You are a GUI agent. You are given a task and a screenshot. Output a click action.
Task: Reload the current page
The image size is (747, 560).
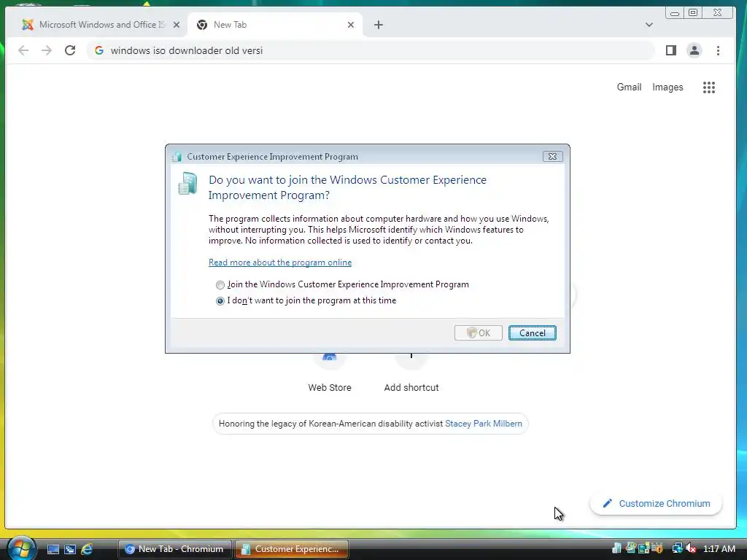pyautogui.click(x=70, y=50)
